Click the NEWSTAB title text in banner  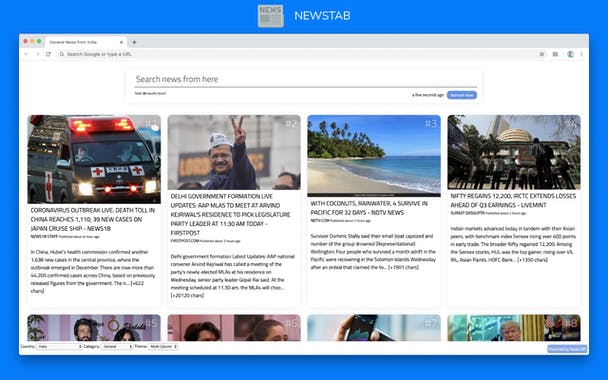pyautogui.click(x=322, y=16)
